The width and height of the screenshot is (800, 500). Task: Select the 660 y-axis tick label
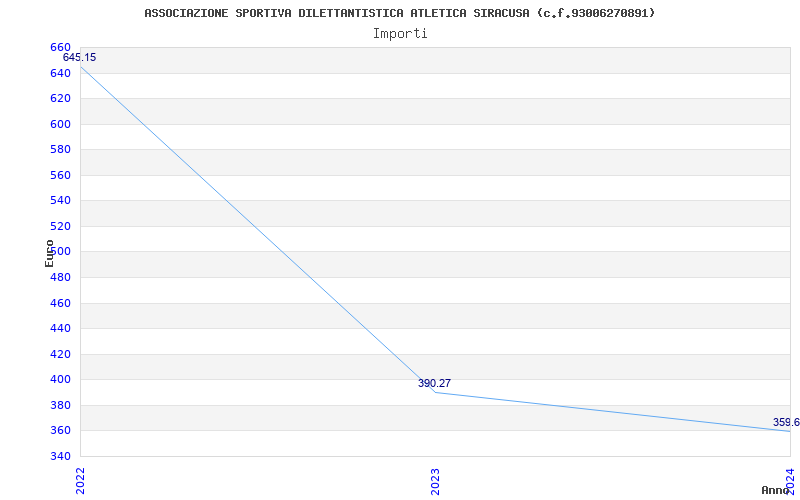60,47
